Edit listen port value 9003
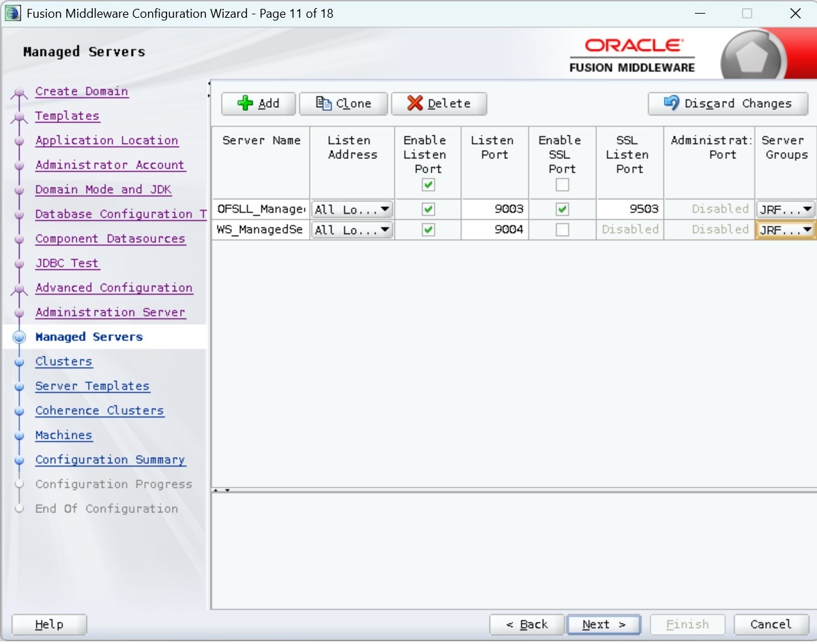The height and width of the screenshot is (644, 817). click(x=494, y=209)
